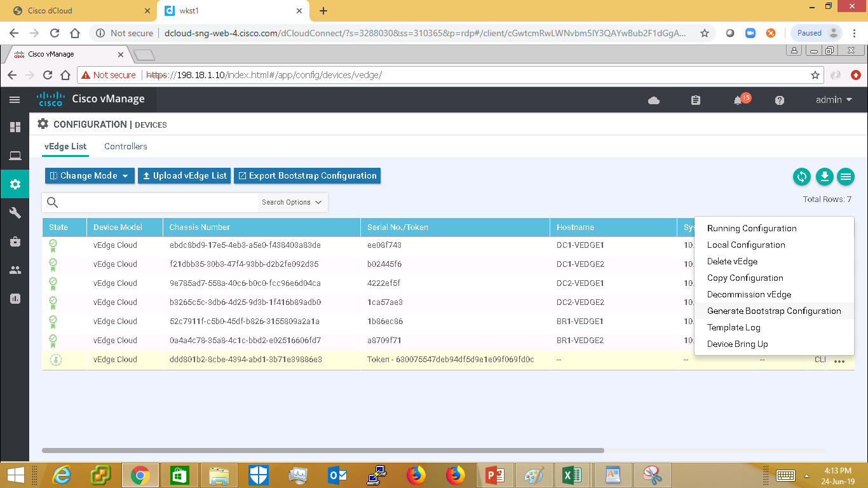Open Excel from the taskbar
868x488 pixels.
point(573,475)
